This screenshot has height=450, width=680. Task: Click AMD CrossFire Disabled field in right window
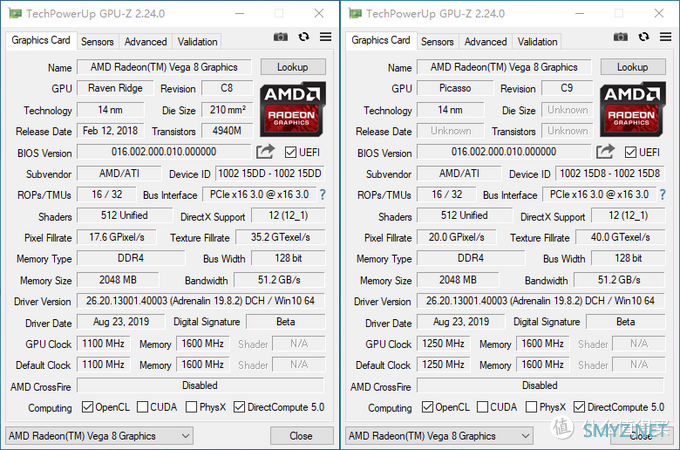(x=540, y=385)
